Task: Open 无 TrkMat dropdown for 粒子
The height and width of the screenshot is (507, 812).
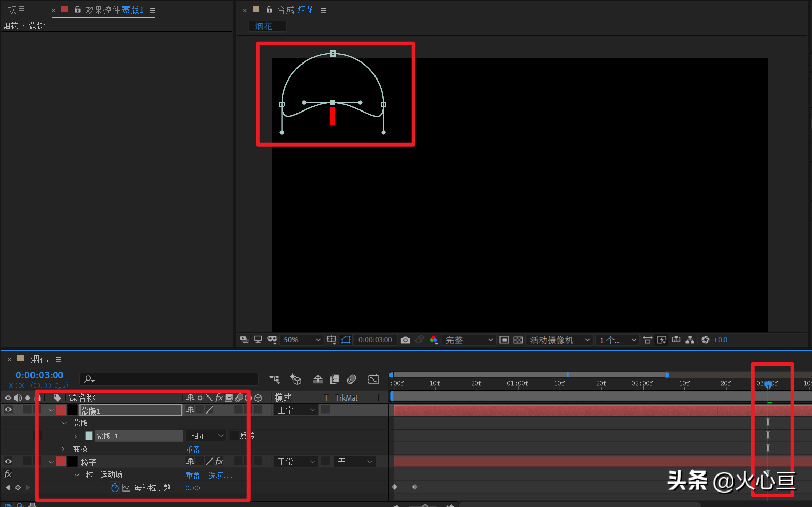Action: click(354, 462)
